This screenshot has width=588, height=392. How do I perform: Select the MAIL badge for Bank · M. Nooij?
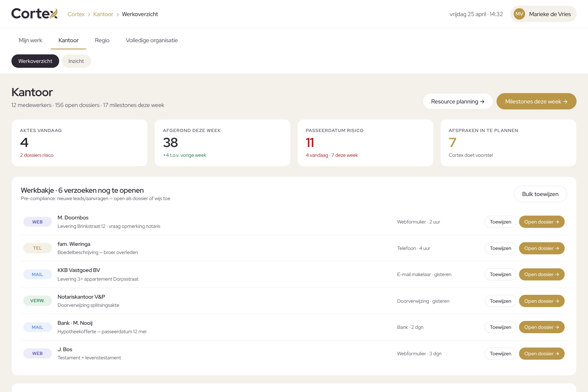click(38, 327)
